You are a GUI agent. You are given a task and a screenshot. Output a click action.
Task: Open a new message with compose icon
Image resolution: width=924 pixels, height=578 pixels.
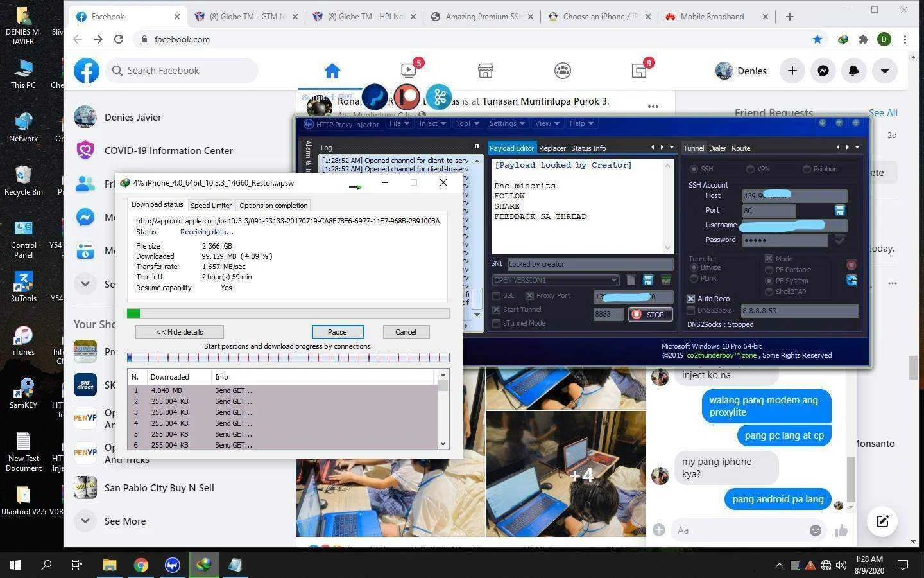click(882, 521)
